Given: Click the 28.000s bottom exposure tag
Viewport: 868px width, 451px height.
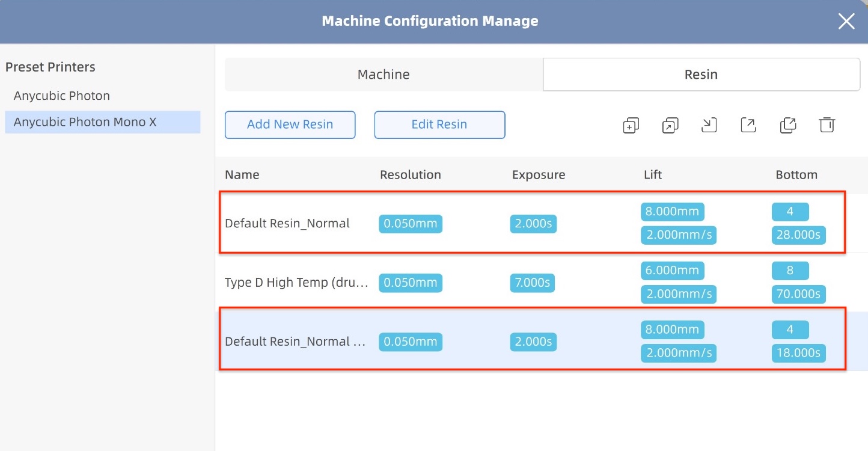Looking at the screenshot, I should 798,235.
